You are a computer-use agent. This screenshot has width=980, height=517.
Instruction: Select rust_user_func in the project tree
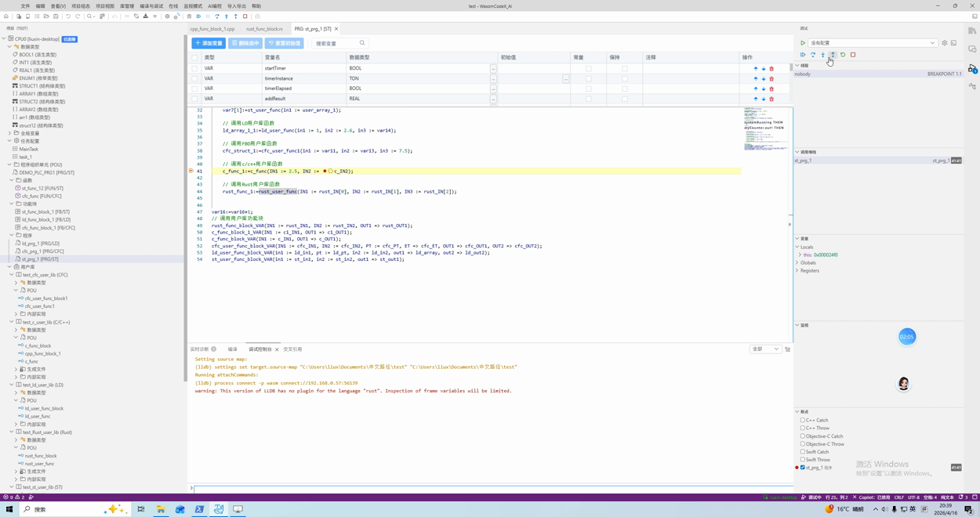(38, 464)
